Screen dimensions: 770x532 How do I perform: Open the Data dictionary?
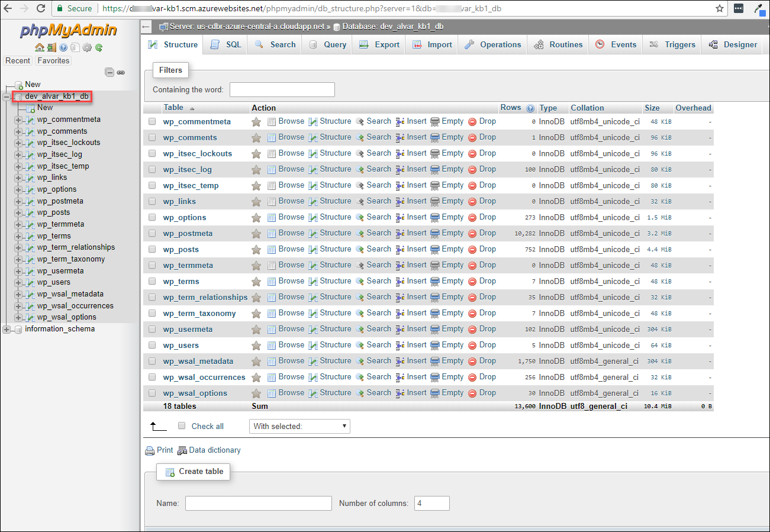[x=209, y=450]
